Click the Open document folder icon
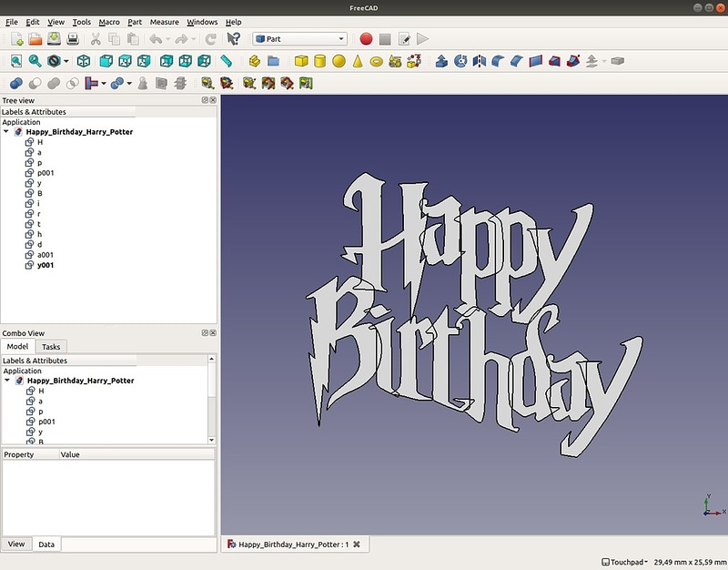The width and height of the screenshot is (728, 570). coord(35,39)
